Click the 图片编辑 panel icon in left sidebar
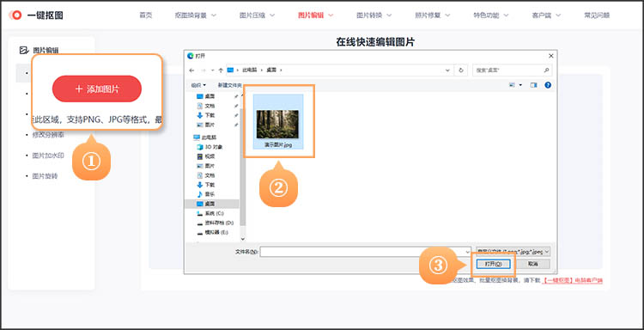 pos(24,50)
